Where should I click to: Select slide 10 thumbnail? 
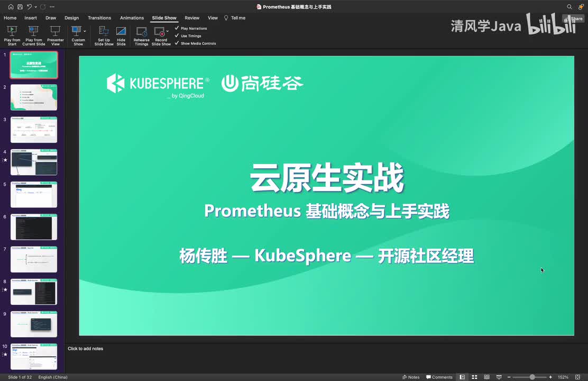pyautogui.click(x=34, y=357)
